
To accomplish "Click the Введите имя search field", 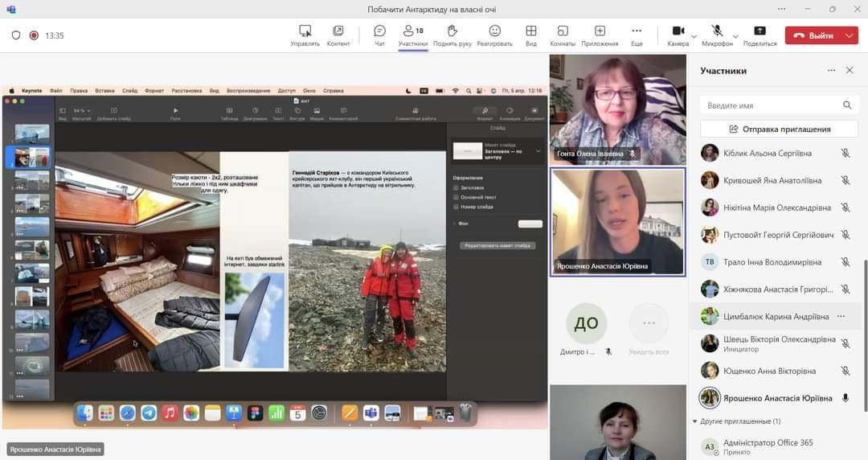I will pyautogui.click(x=771, y=105).
